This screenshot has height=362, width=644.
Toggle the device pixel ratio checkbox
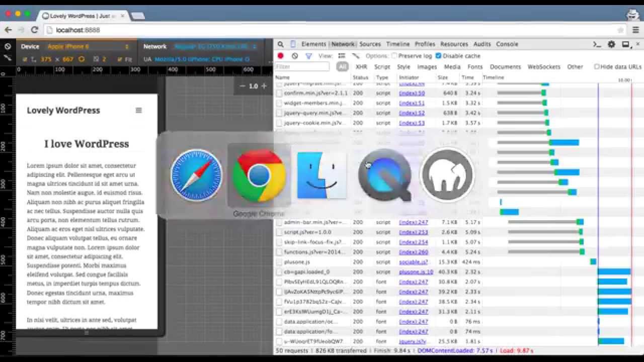[x=96, y=59]
